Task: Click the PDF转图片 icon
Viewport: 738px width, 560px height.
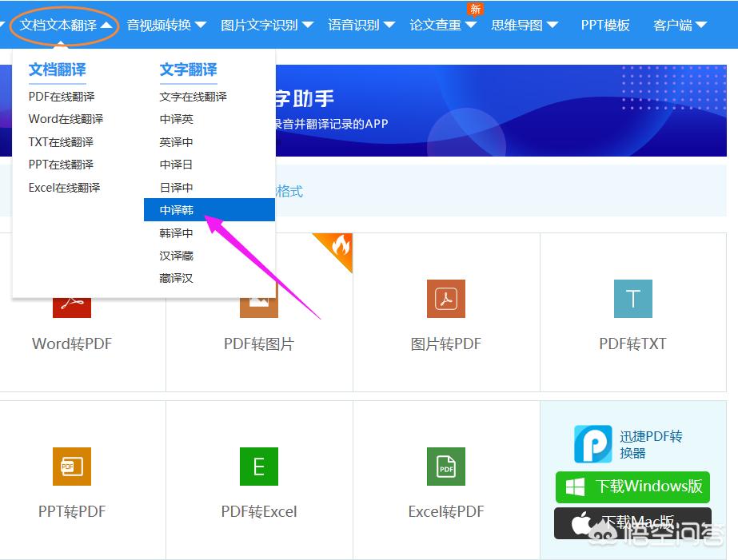Action: (x=259, y=307)
